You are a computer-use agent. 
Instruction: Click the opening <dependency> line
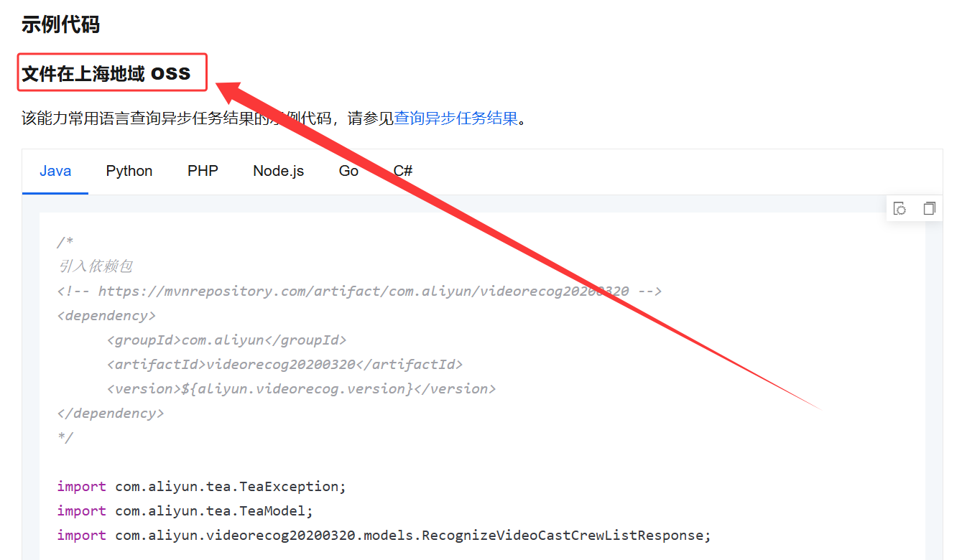(106, 315)
